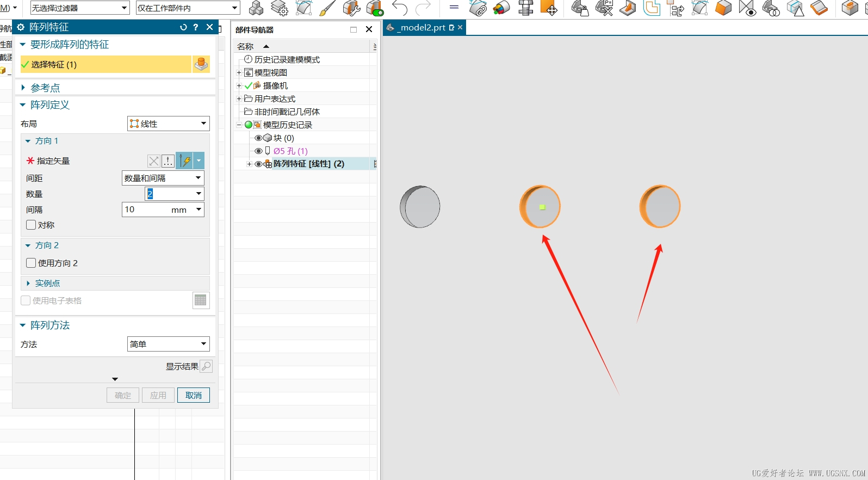Click the part with wrench icon
The height and width of the screenshot is (480, 868).
point(351,8)
